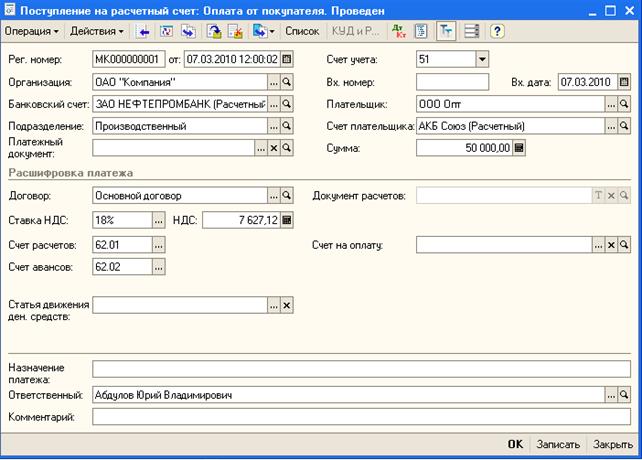Screen dimensions: 642x460
Task: Click the help question mark icon
Action: click(497, 31)
